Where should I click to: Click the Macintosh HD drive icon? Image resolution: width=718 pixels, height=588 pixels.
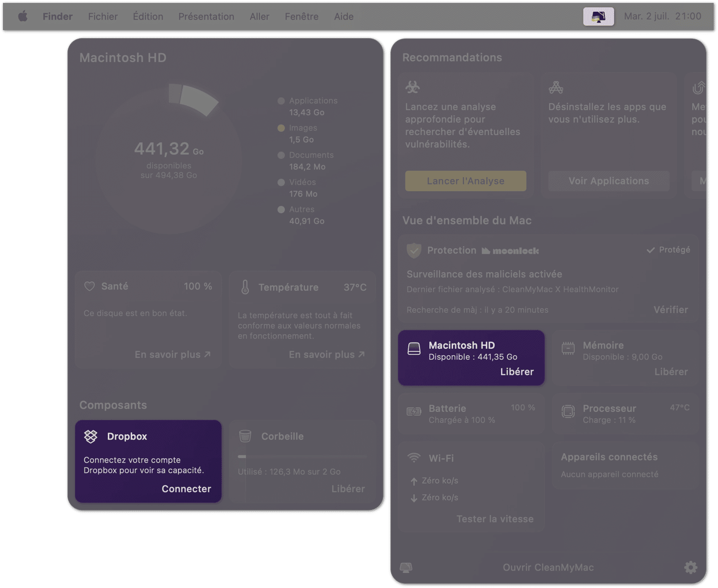pyautogui.click(x=414, y=348)
